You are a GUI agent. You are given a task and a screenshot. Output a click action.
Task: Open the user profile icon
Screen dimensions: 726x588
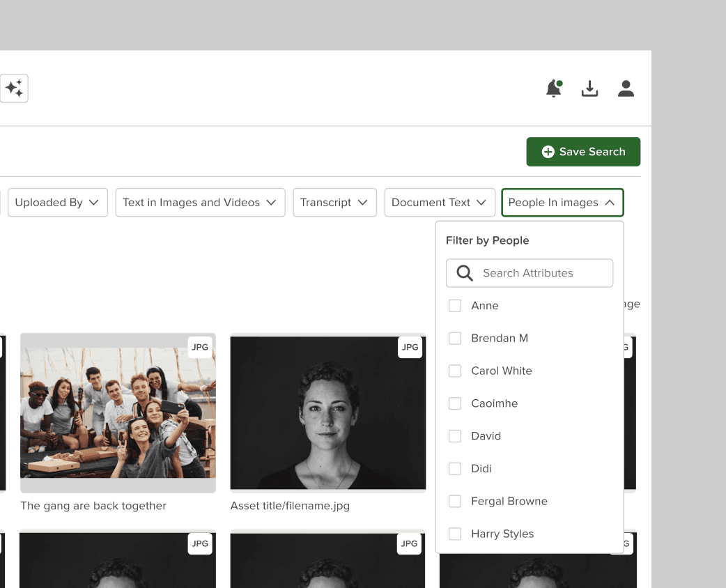pos(626,88)
